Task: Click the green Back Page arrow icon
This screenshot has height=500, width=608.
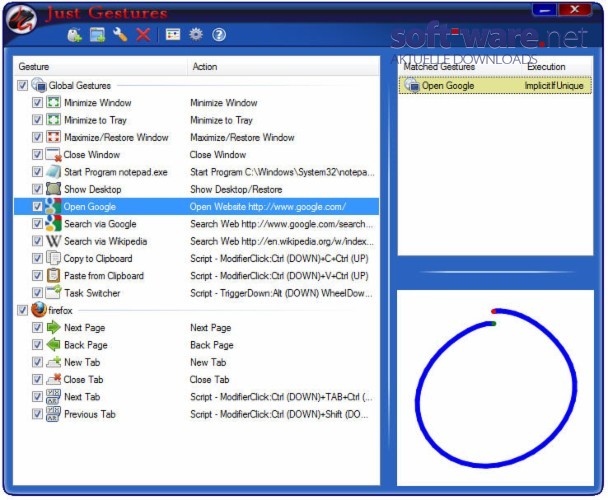Action: pyautogui.click(x=54, y=345)
